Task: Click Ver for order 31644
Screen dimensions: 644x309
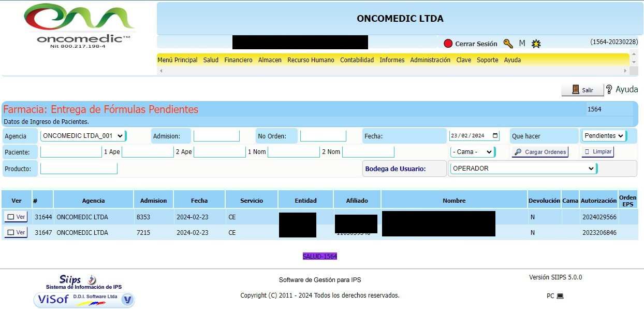Action: pyautogui.click(x=16, y=217)
